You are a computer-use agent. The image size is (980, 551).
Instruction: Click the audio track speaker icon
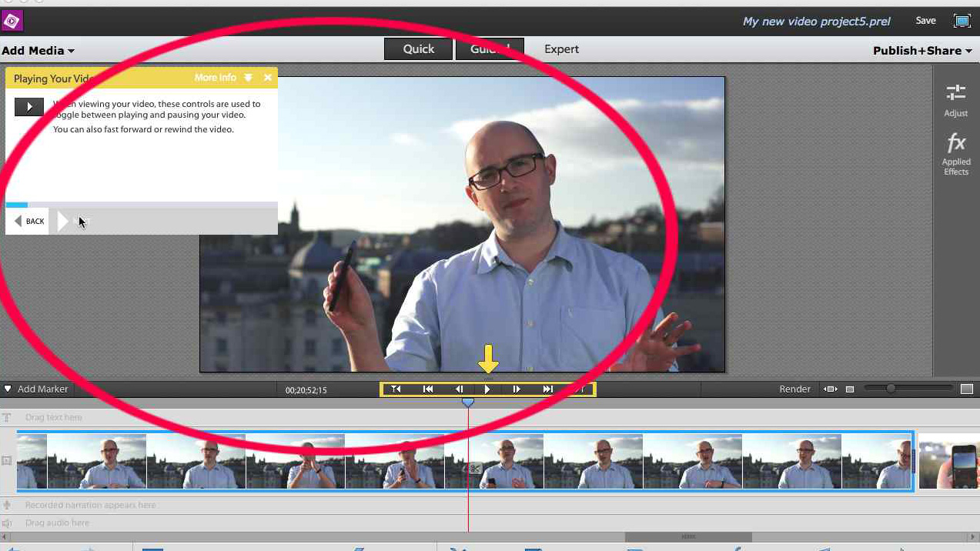(7, 523)
